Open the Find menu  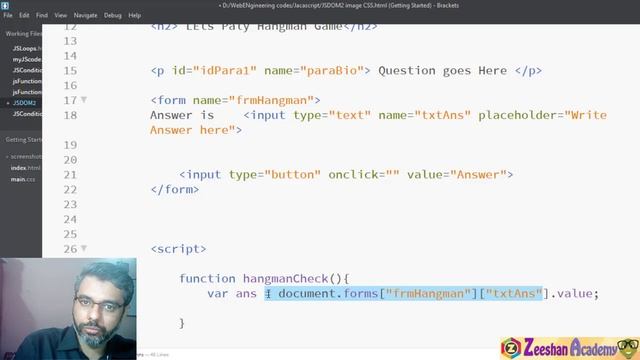click(42, 15)
